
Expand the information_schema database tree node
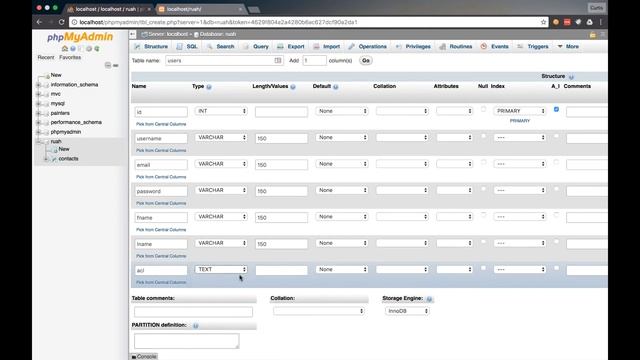38,85
